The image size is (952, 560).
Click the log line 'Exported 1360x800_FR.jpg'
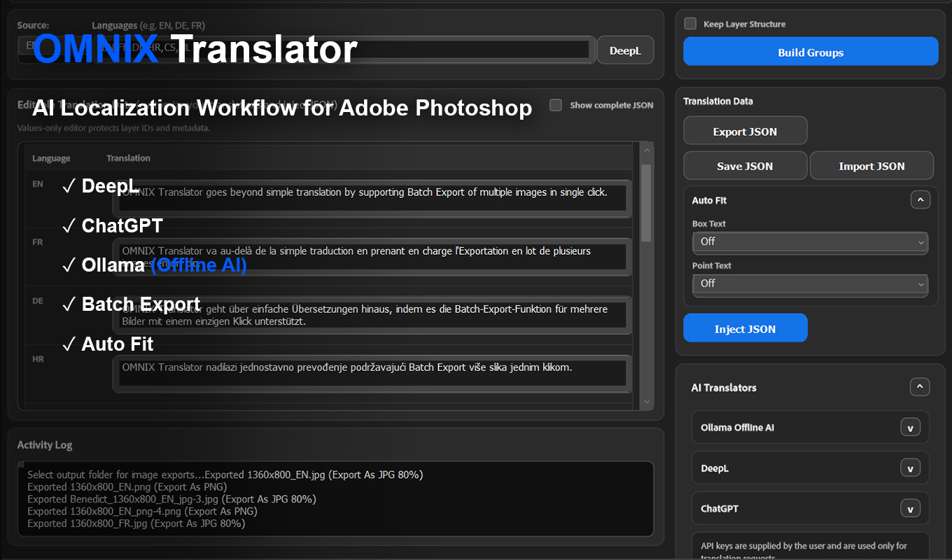pyautogui.click(x=136, y=523)
